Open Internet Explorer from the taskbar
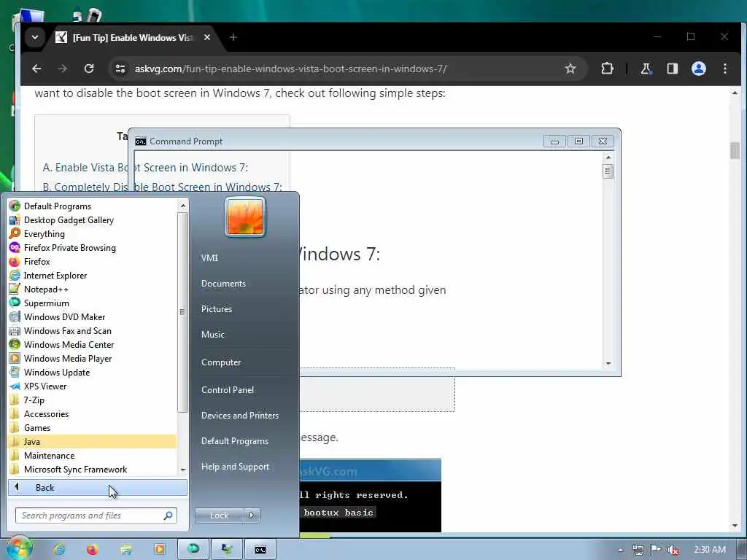 (x=60, y=550)
